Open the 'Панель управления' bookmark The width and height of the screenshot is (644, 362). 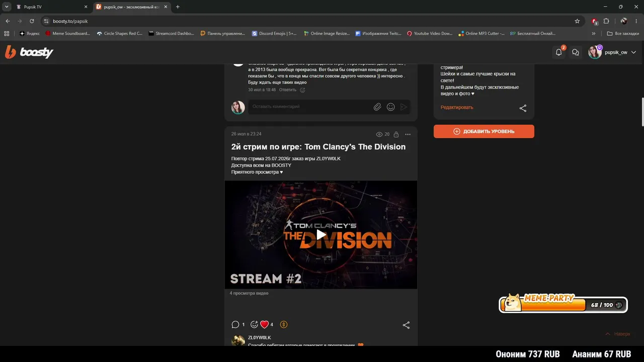click(x=222, y=34)
